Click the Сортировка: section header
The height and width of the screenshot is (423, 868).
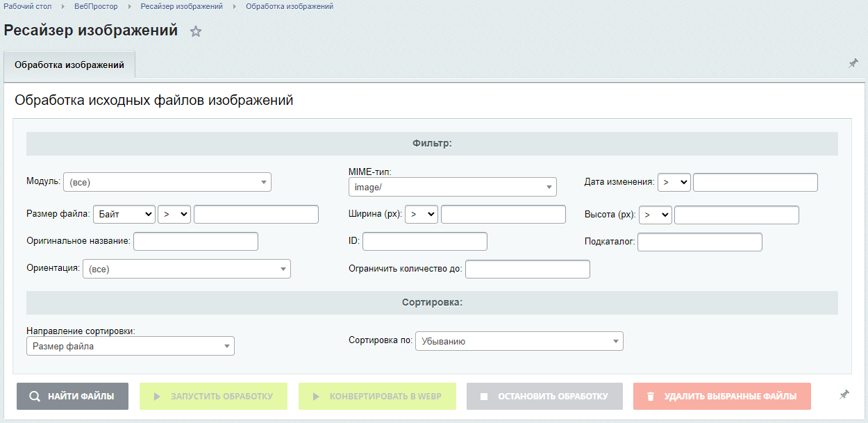[432, 303]
